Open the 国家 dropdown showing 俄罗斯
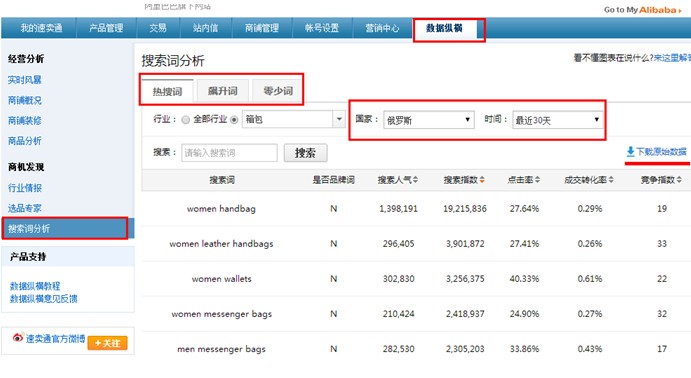Image resolution: width=691 pixels, height=378 pixels. (429, 120)
